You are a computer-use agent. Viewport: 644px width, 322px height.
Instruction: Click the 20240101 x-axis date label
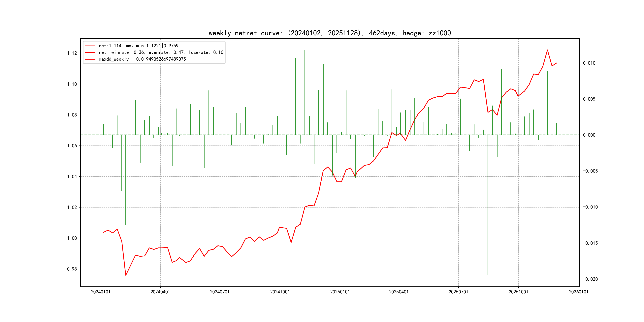(101, 292)
